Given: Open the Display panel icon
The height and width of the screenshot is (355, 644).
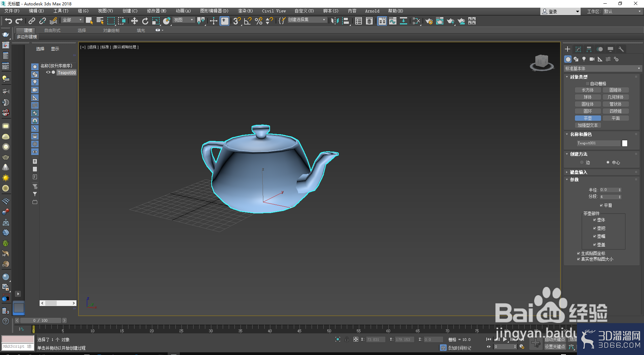Looking at the screenshot, I should pos(610,49).
